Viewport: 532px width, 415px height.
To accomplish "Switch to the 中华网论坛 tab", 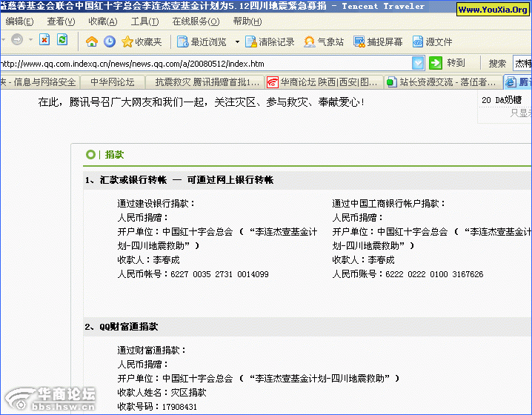I will pyautogui.click(x=113, y=82).
